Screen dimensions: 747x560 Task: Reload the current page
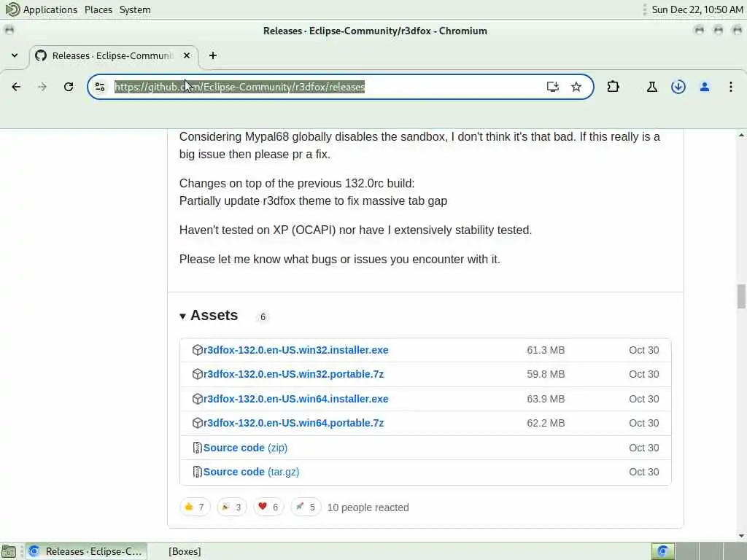(69, 87)
